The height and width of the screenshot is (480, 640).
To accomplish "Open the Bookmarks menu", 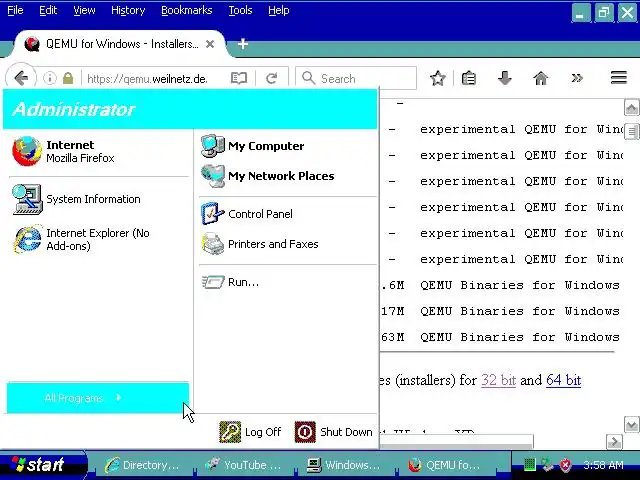I will (x=187, y=10).
